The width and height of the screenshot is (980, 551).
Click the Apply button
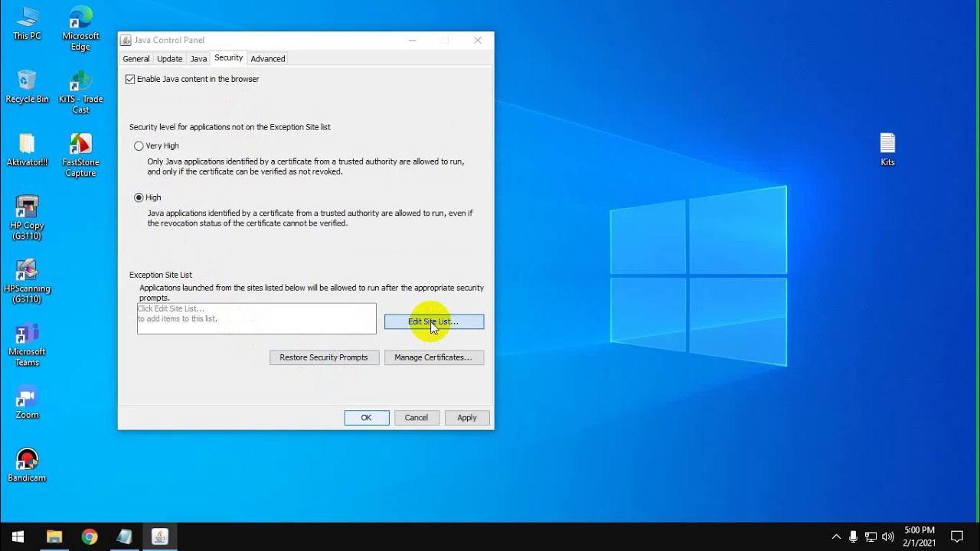click(x=467, y=418)
